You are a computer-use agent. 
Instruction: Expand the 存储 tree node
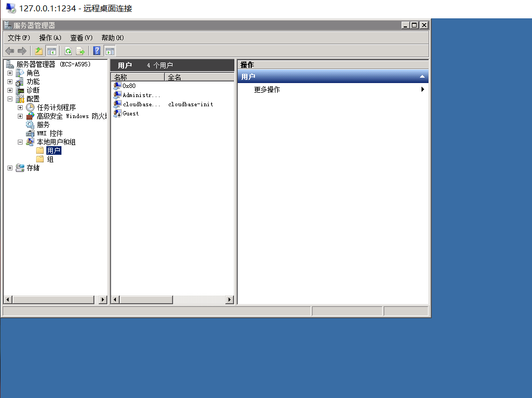click(10, 168)
